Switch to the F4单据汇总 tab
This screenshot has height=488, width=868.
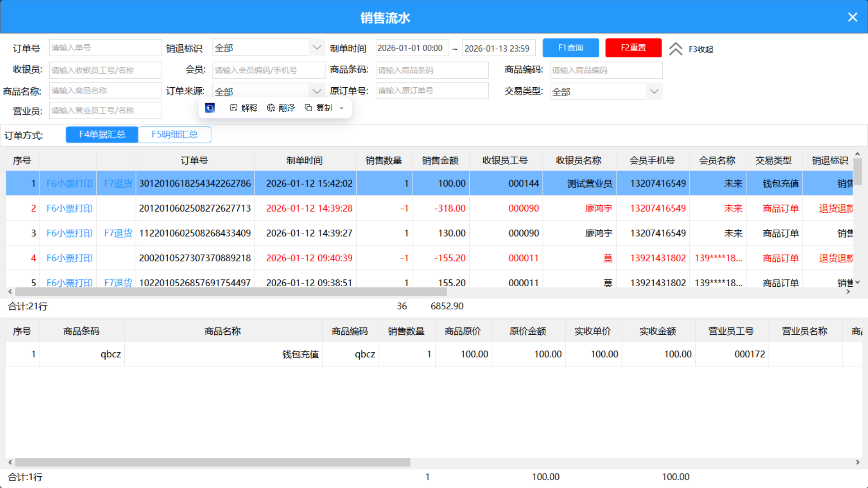(x=102, y=134)
